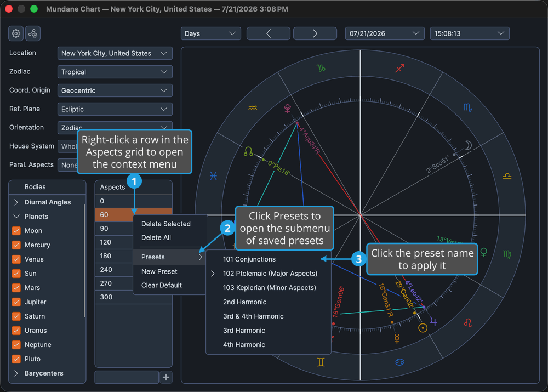The width and height of the screenshot is (548, 392).
Task: Apply the 4th Harmonic preset
Action: 269,345
